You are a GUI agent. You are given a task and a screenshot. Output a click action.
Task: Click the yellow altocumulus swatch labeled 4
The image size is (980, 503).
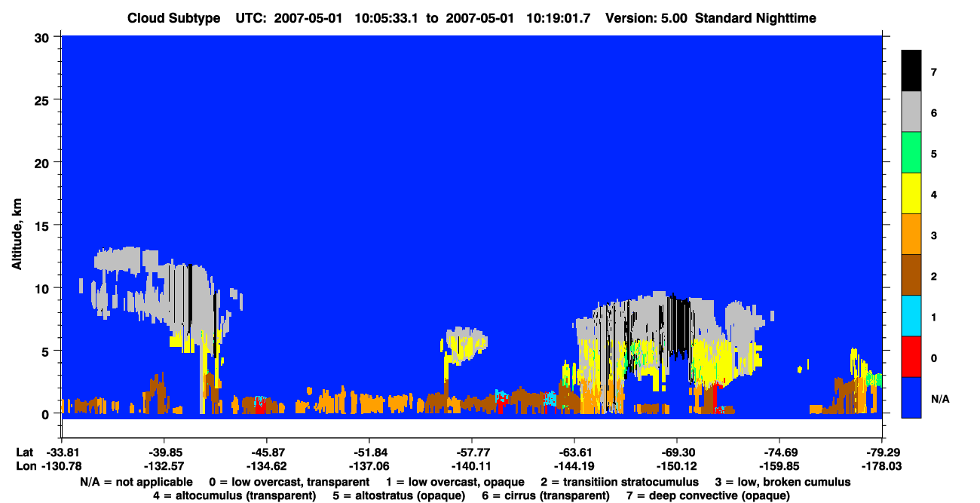tap(911, 194)
